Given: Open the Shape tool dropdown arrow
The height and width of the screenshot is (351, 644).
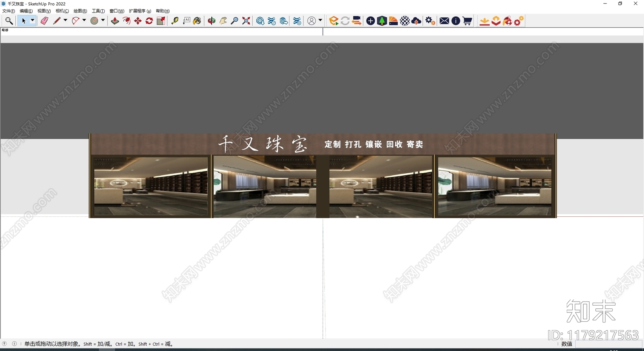Looking at the screenshot, I should (x=103, y=21).
